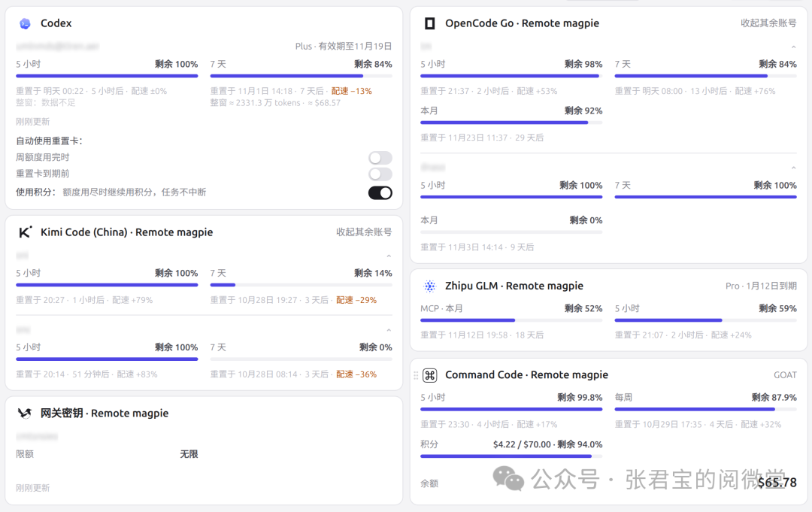Click the $4.22 / $70.00 · 剩余 94.0% text
Viewport: 812px width, 512px height.
click(x=548, y=444)
